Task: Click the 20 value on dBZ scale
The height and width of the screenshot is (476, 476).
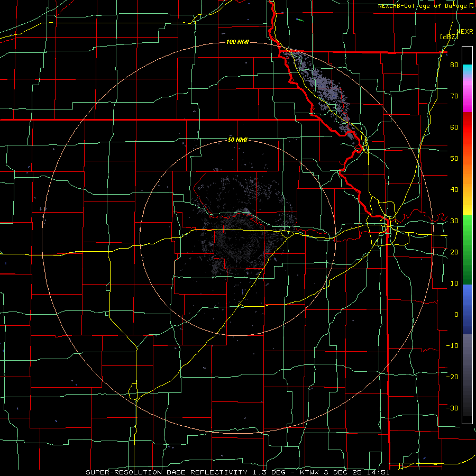Action: pyautogui.click(x=454, y=252)
